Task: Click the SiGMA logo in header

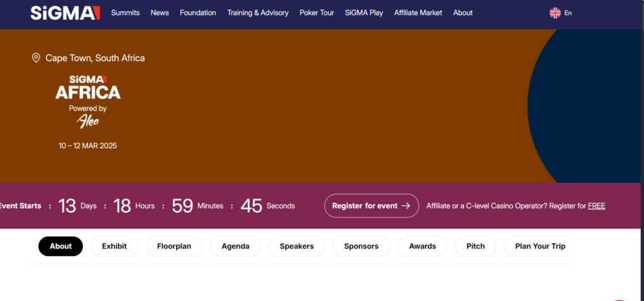Action: [65, 13]
